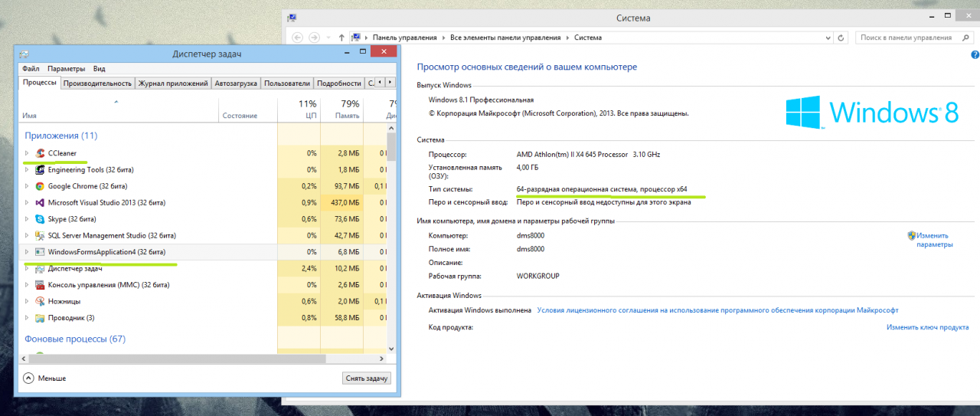Refresh the Система control panel page
This screenshot has width=980, height=416.
pyautogui.click(x=841, y=38)
